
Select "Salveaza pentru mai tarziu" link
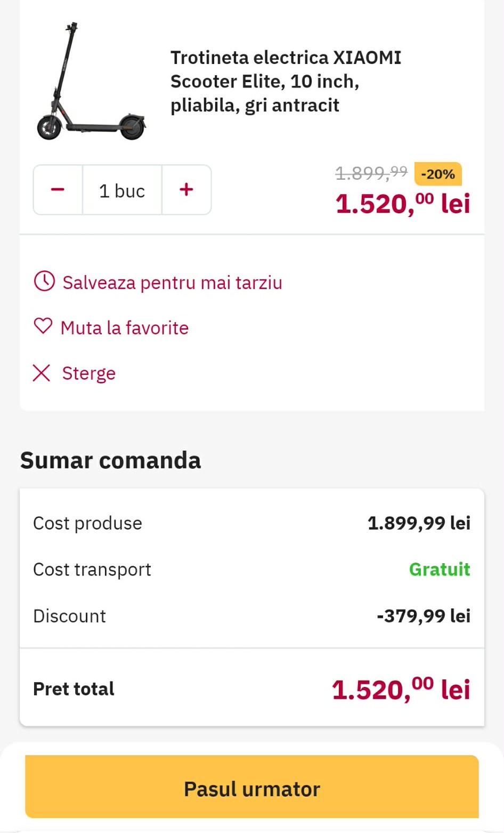(x=172, y=283)
